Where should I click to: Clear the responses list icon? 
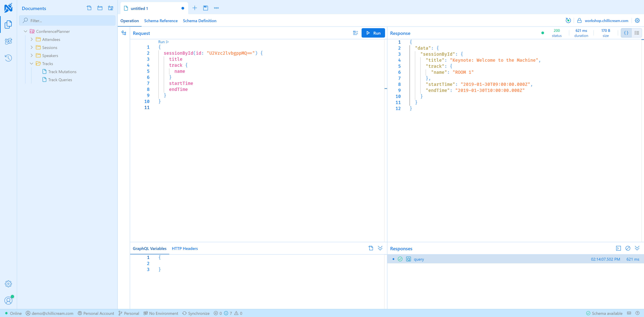[628, 248]
